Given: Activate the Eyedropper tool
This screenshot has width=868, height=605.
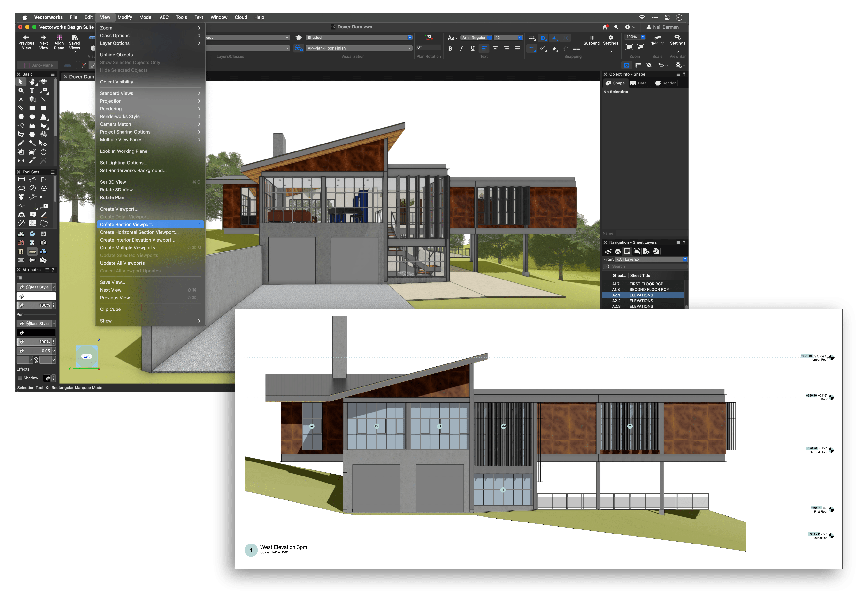Looking at the screenshot, I should click(21, 143).
